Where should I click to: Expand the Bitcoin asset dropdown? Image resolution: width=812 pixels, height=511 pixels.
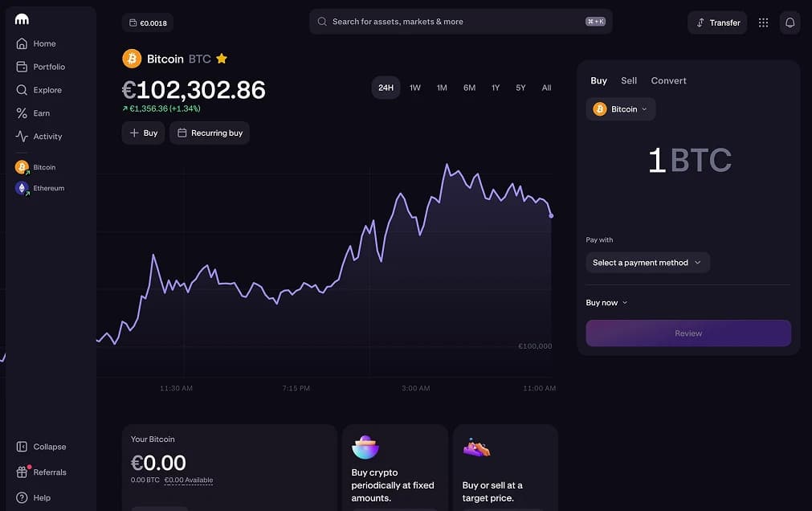[621, 109]
